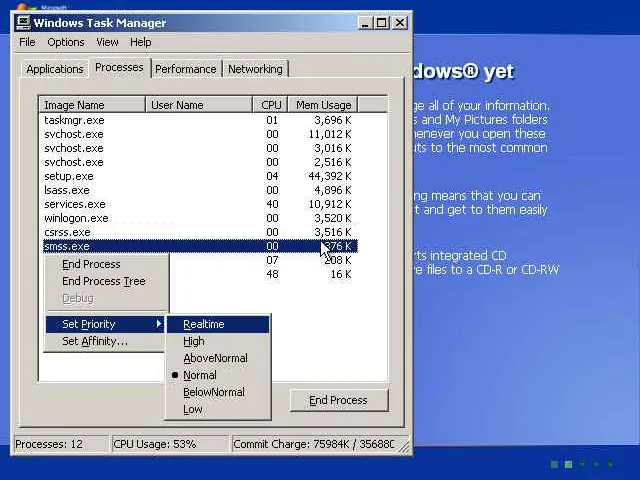This screenshot has height=480, width=640.
Task: Click the CPU Usage: 53% status entry
Action: point(170,444)
